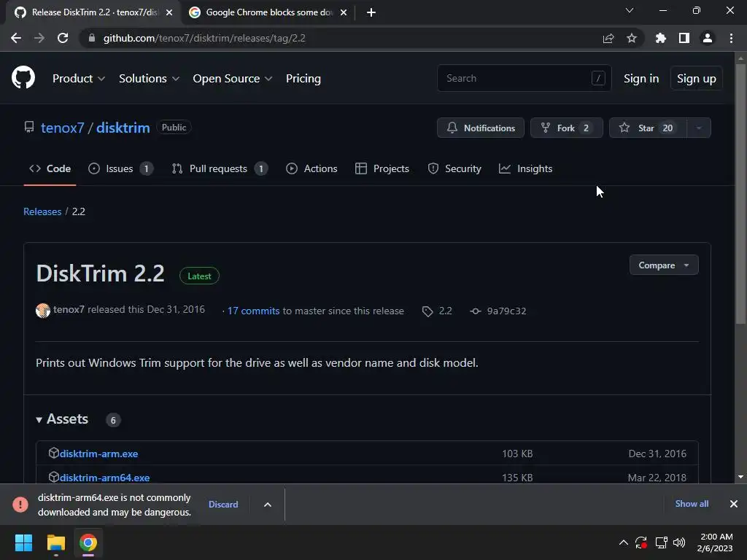Click the volume speaker tray icon
Viewport: 747px width, 560px height.
click(679, 542)
